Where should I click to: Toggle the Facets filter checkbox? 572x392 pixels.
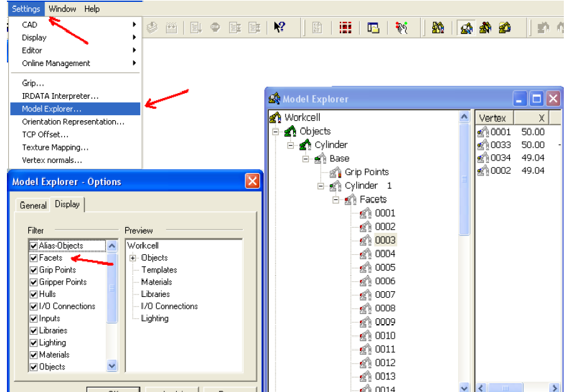tap(33, 258)
